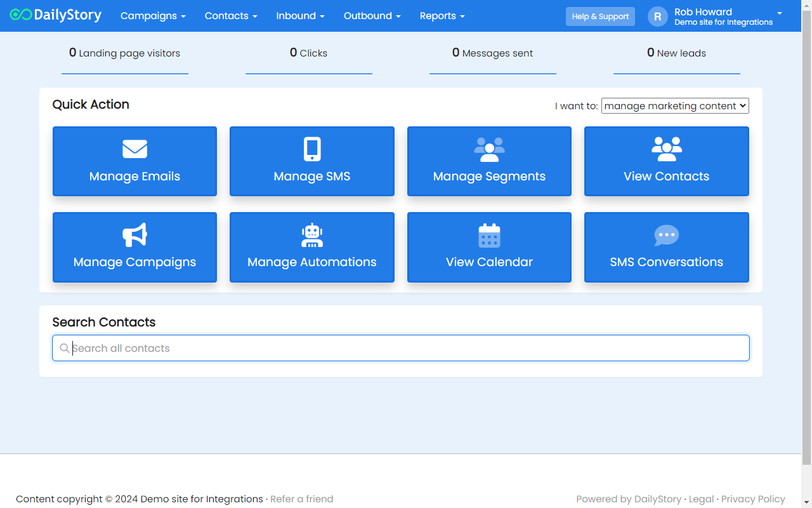This screenshot has height=508, width=812.
Task: Open the Privacy Policy footer link
Action: coord(753,499)
